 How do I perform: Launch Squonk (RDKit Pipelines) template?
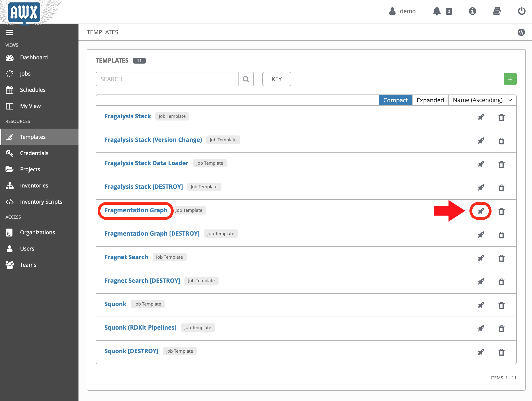click(481, 329)
